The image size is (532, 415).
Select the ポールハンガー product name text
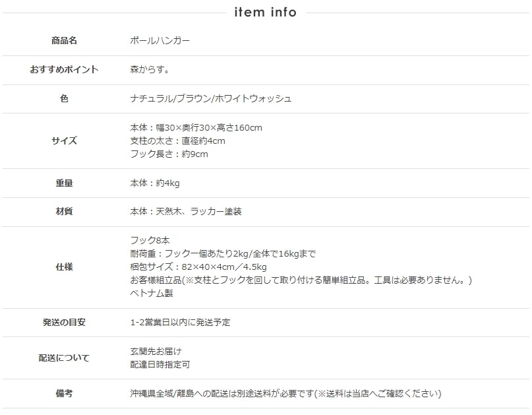[160, 41]
